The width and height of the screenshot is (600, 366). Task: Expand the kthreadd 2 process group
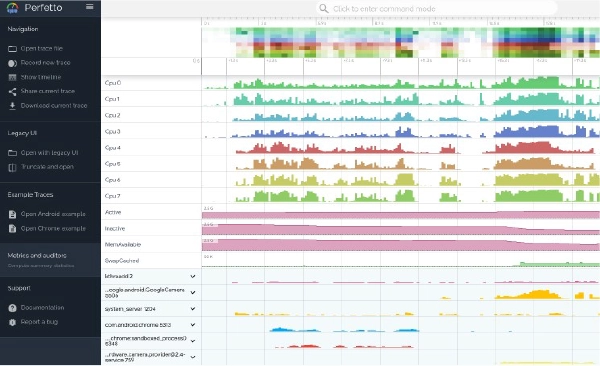[x=193, y=276]
